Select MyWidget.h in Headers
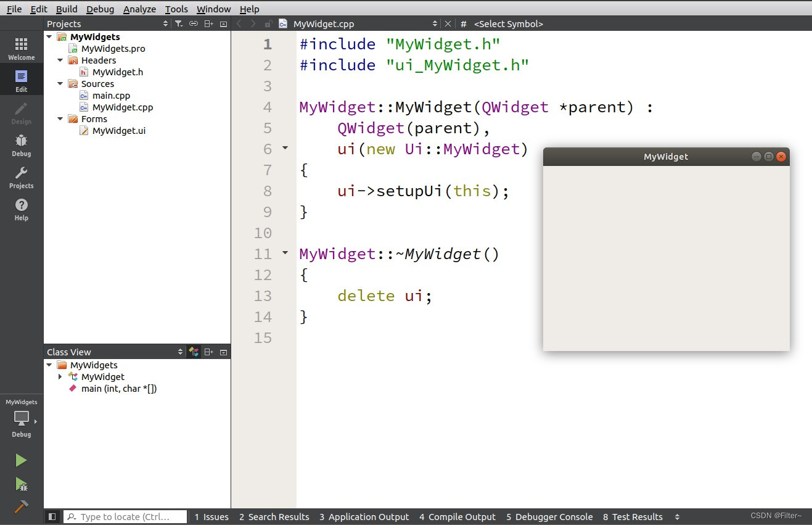Screen dimensions: 812x525 (118, 72)
